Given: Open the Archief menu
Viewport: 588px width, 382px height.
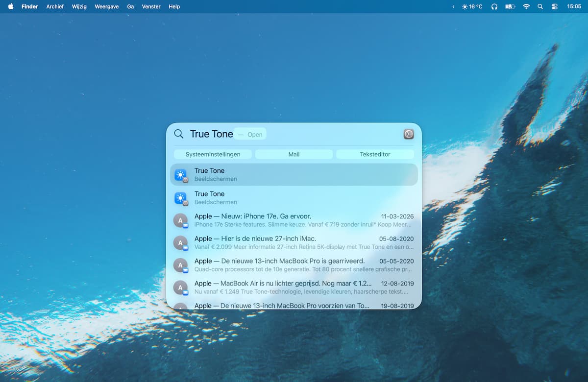Looking at the screenshot, I should click(x=55, y=6).
